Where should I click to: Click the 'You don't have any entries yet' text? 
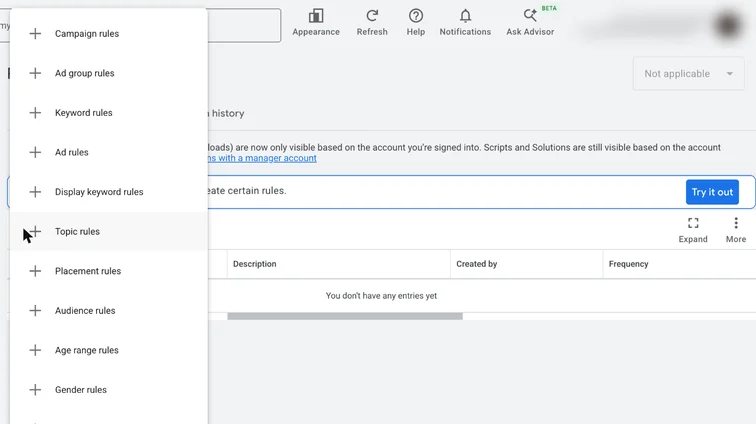[x=381, y=296]
